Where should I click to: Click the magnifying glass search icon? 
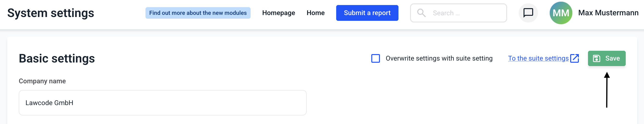click(x=421, y=13)
